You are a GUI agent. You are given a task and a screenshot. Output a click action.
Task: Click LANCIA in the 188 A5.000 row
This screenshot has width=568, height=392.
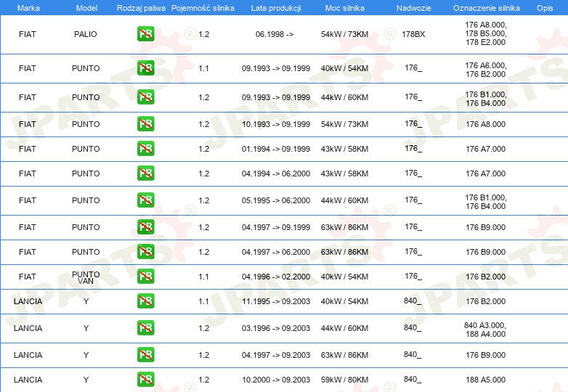[x=28, y=380]
